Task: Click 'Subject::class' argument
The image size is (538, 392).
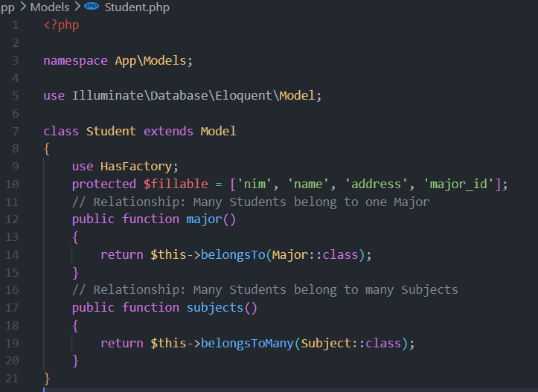Action: pos(351,344)
